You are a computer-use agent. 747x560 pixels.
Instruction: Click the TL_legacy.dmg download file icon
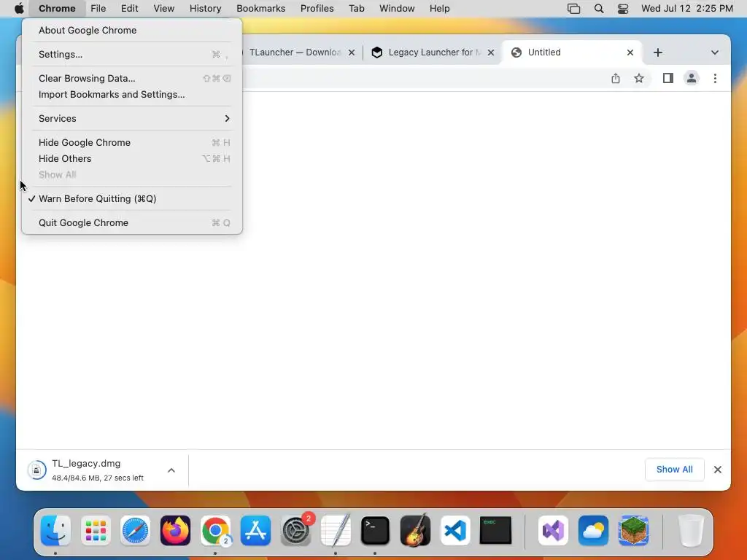pyautogui.click(x=36, y=470)
